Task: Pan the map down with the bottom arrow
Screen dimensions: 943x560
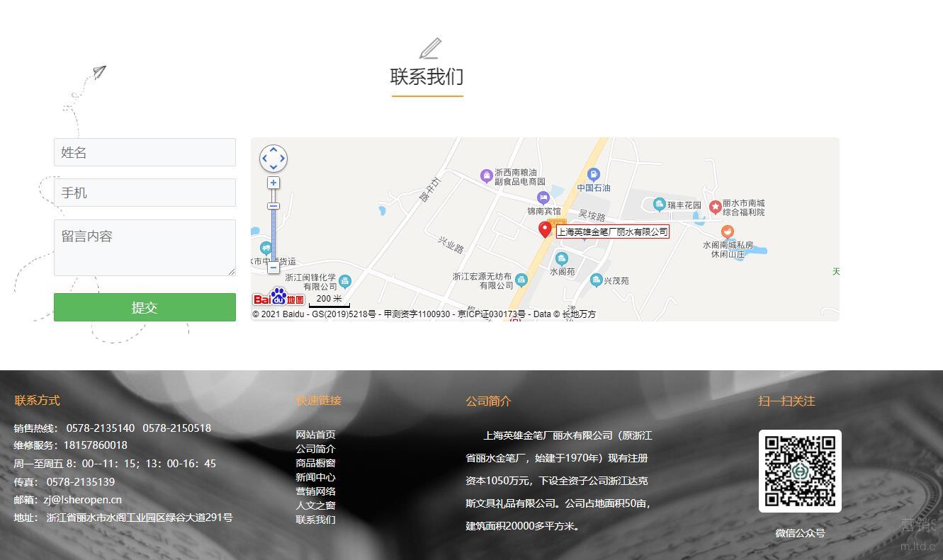Action: pyautogui.click(x=273, y=168)
